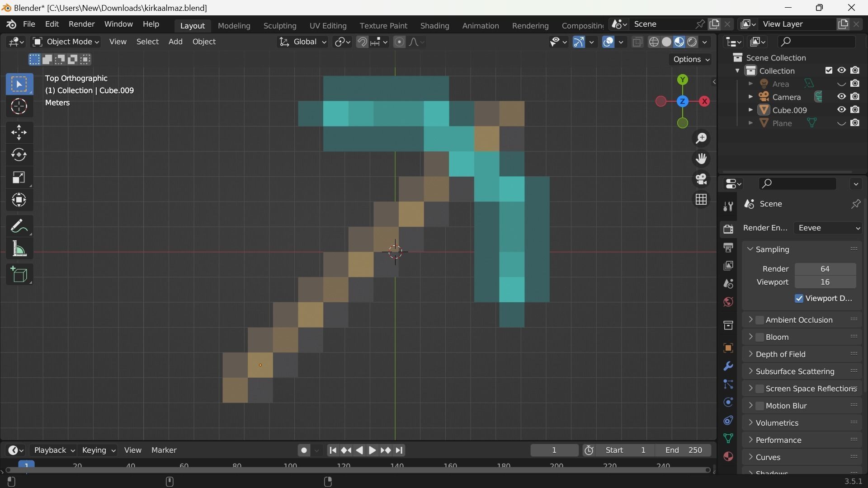This screenshot has height=488, width=868.
Task: Toggle camera view in viewport
Action: click(701, 179)
